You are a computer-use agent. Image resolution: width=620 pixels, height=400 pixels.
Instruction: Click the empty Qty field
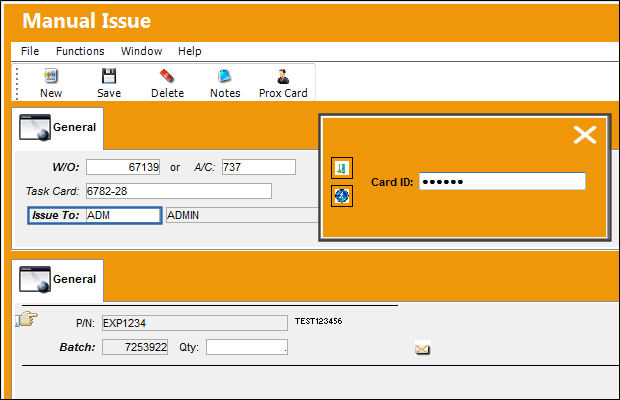click(x=247, y=347)
